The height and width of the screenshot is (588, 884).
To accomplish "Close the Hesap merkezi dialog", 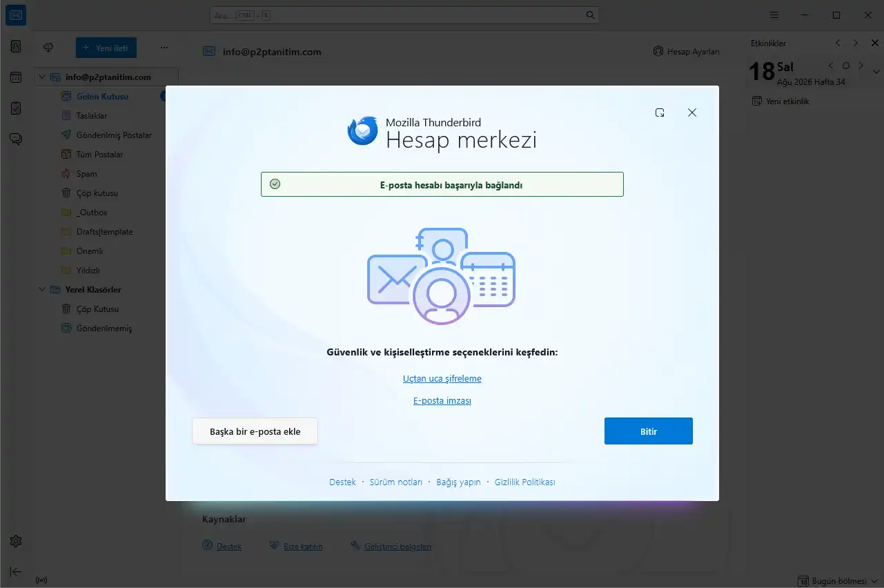I will click(x=692, y=112).
